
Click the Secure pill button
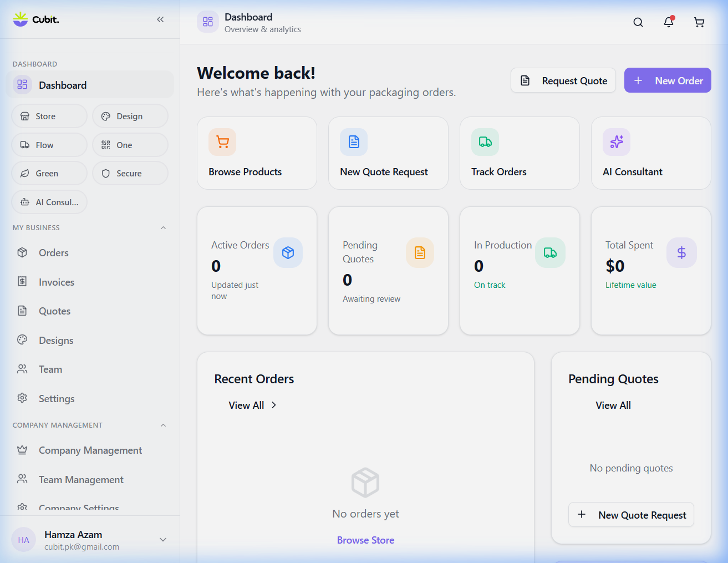pos(130,173)
